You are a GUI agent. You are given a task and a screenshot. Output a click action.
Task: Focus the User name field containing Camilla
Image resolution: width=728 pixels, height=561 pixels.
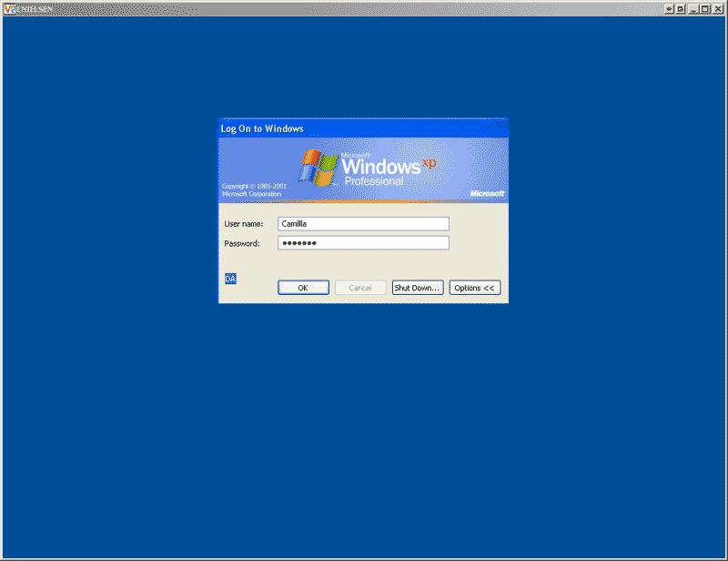tap(363, 223)
